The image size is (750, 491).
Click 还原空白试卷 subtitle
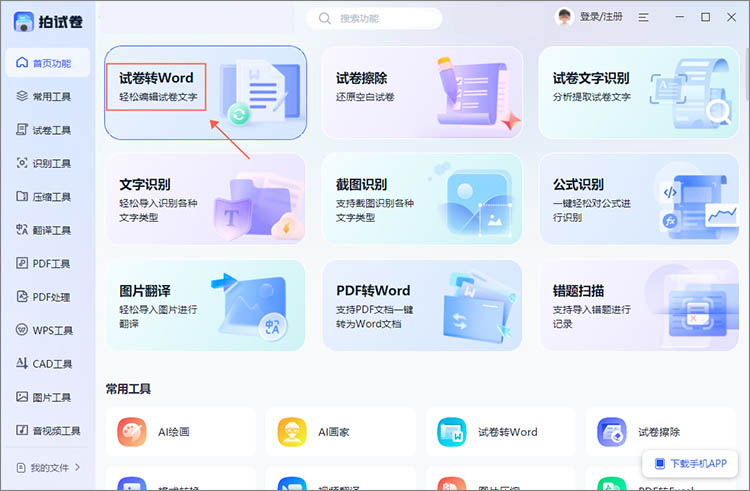365,97
